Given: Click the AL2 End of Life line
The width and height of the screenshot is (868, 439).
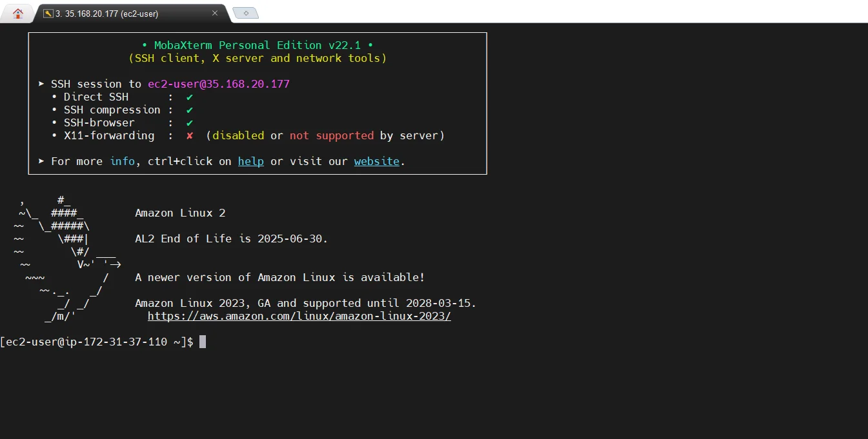Looking at the screenshot, I should (x=232, y=239).
